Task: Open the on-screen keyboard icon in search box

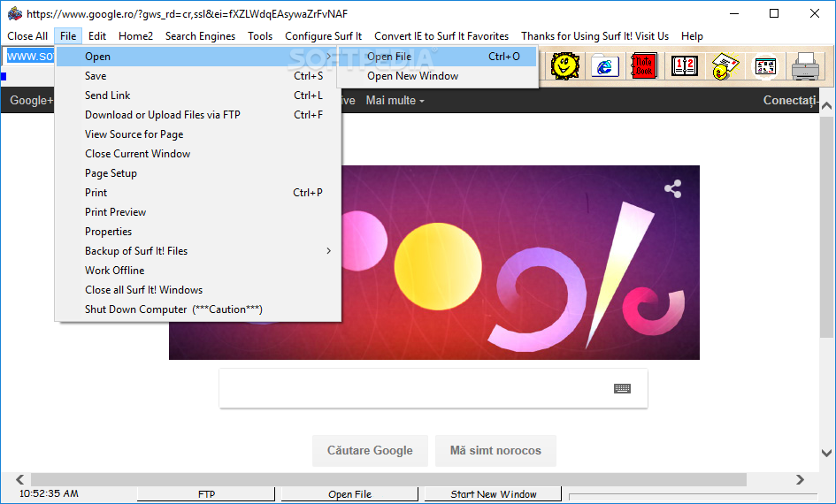Action: point(622,388)
